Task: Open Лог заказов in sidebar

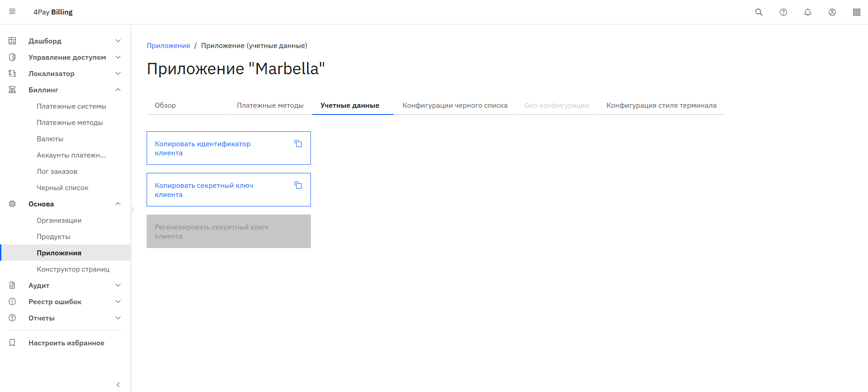Action: (x=57, y=172)
